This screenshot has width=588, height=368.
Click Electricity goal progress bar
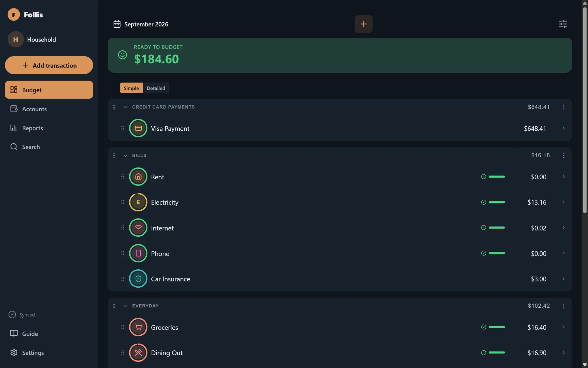coord(497,202)
